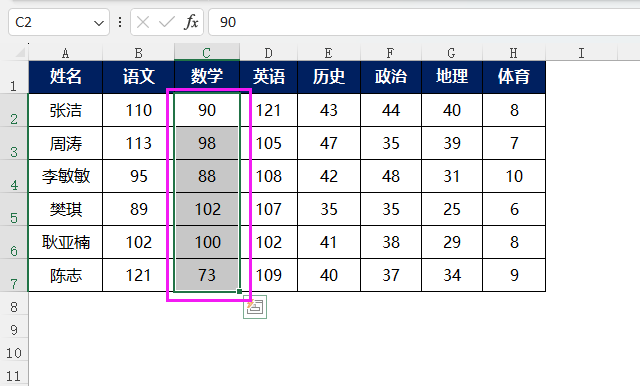Click the 地理 header cell

pos(452,77)
